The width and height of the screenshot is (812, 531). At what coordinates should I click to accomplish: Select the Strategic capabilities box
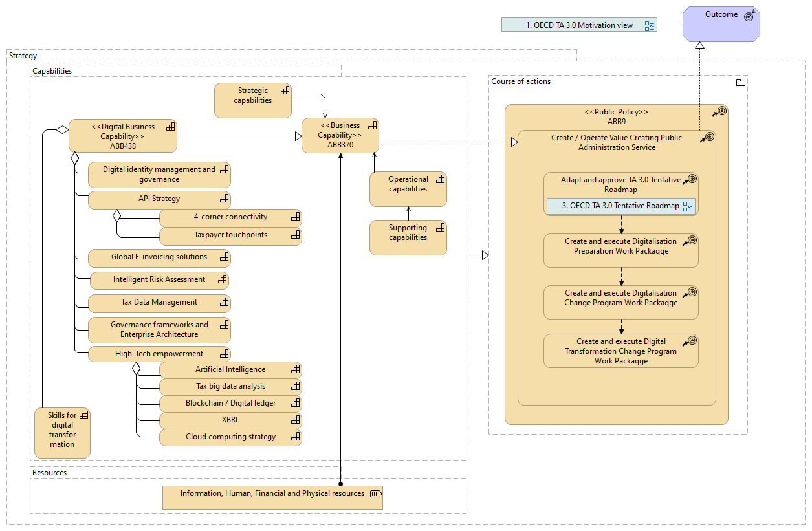(x=253, y=100)
